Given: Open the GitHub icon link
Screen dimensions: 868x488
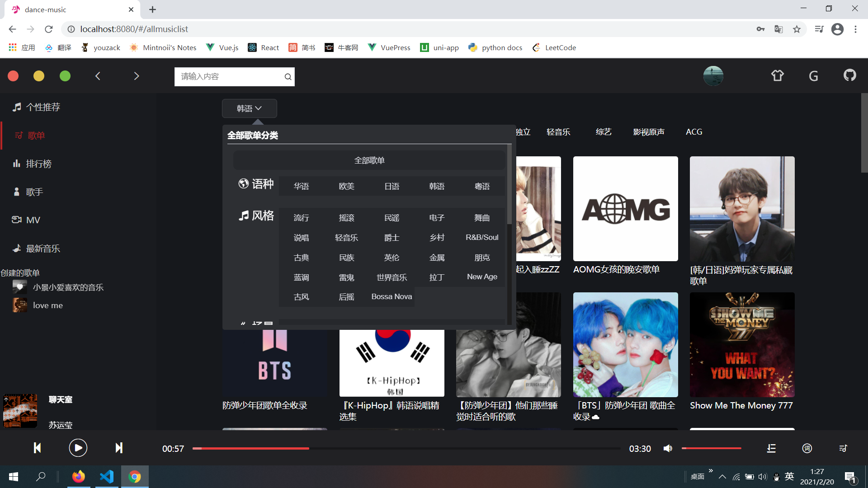Looking at the screenshot, I should (849, 75).
